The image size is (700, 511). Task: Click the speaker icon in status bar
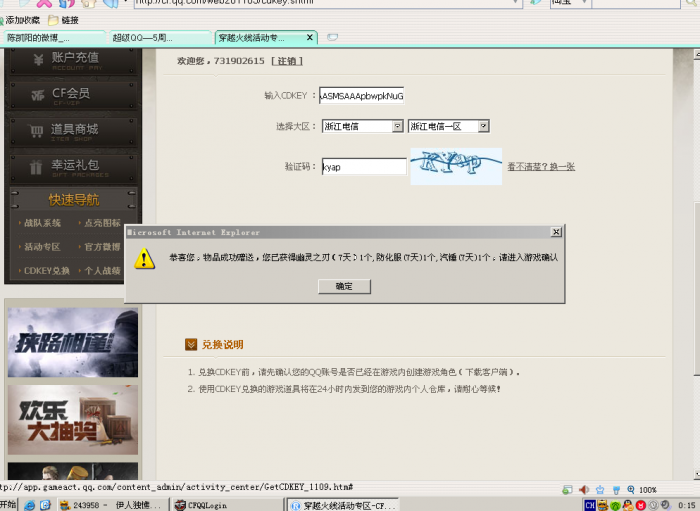(x=583, y=490)
